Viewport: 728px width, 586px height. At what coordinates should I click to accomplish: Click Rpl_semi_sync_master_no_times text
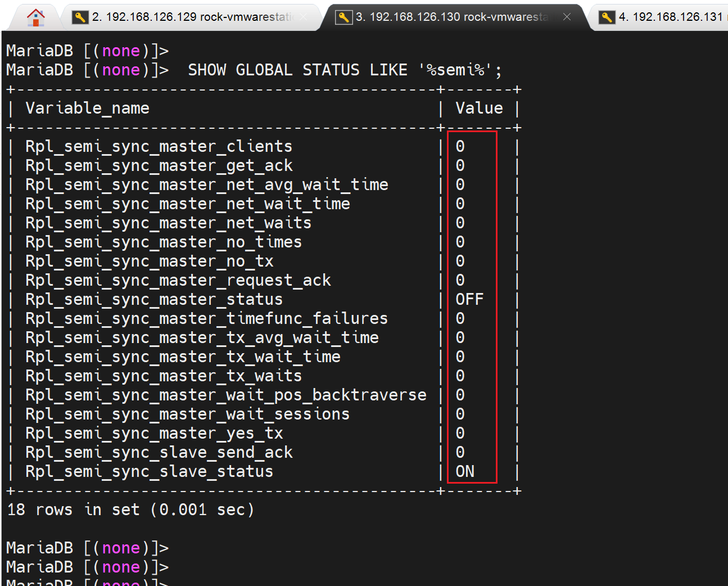pyautogui.click(x=164, y=242)
